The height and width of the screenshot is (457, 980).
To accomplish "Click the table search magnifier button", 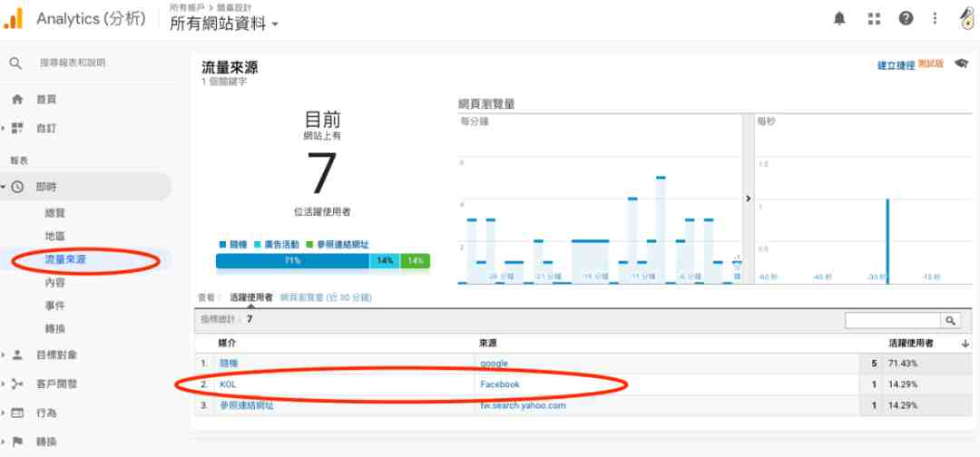I will [x=951, y=320].
